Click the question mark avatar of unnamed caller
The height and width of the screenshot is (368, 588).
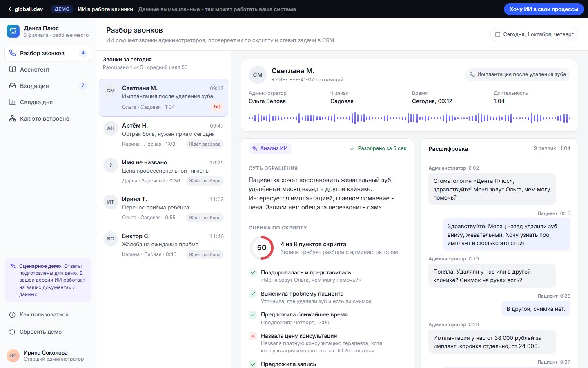[111, 165]
